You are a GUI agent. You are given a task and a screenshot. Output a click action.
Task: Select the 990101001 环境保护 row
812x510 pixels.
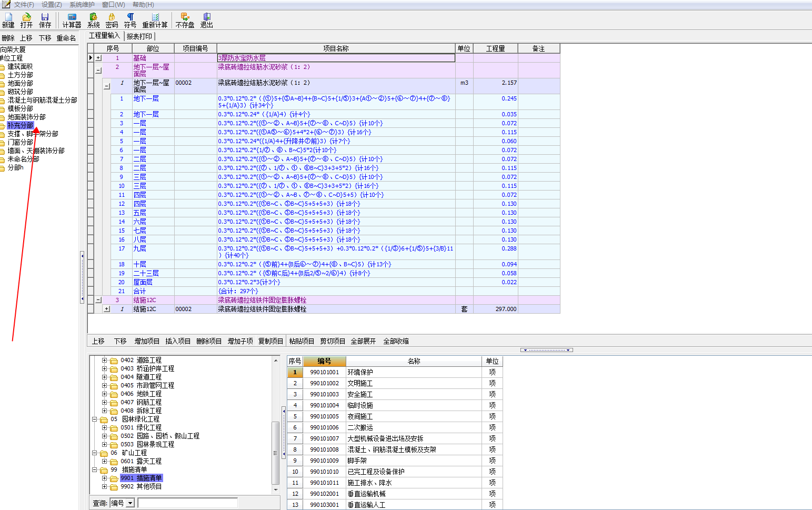click(395, 372)
